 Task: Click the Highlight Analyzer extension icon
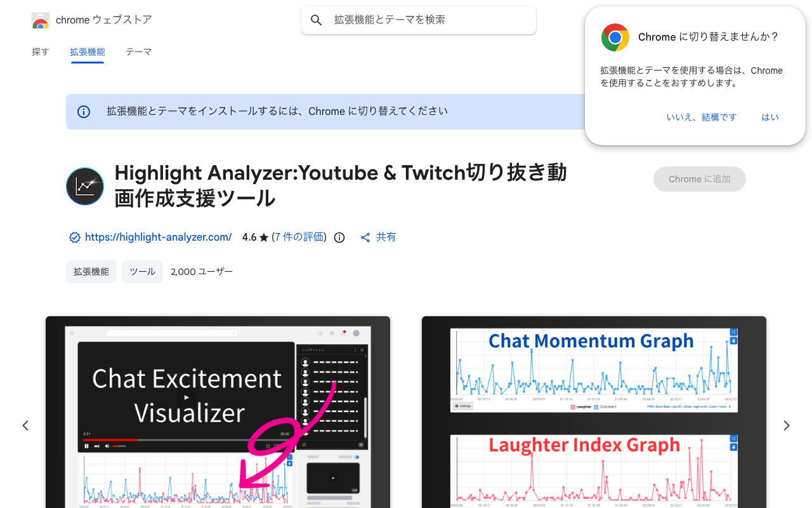click(85, 186)
